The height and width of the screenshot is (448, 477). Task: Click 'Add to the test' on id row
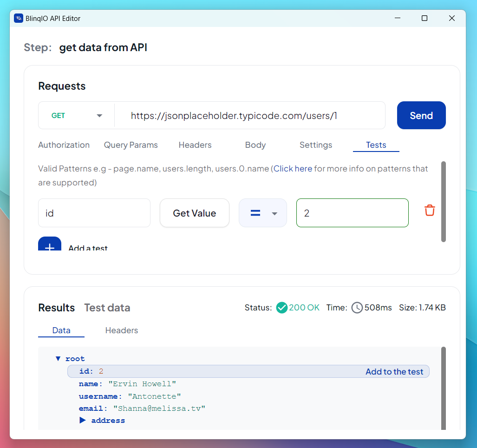[x=394, y=372]
